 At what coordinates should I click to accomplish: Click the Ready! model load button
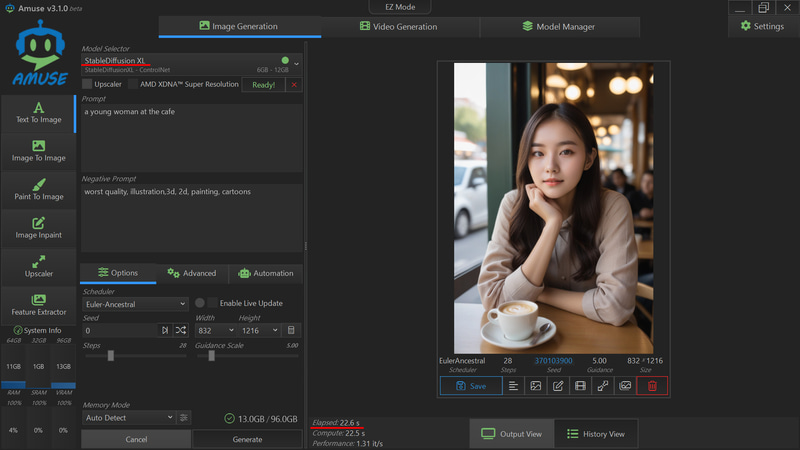pyautogui.click(x=263, y=85)
